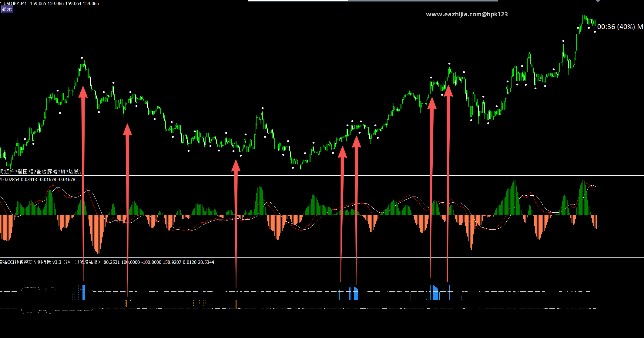Select the third red arrow head from left
This screenshot has height=338, width=644.
pyautogui.click(x=236, y=165)
